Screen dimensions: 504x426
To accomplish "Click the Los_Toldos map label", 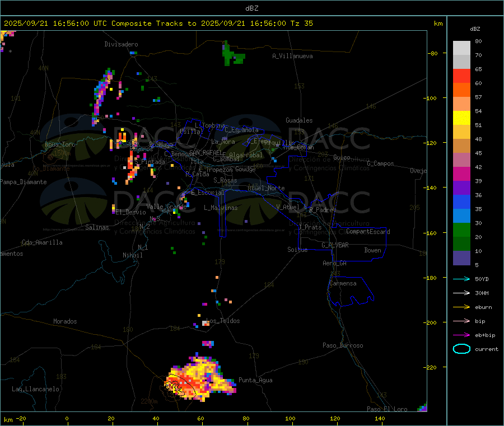I will (x=223, y=321).
